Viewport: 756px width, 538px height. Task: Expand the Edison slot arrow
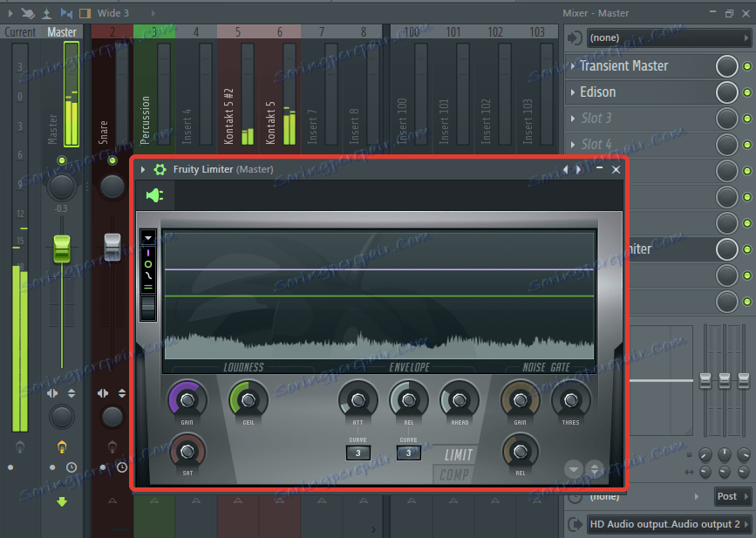573,92
